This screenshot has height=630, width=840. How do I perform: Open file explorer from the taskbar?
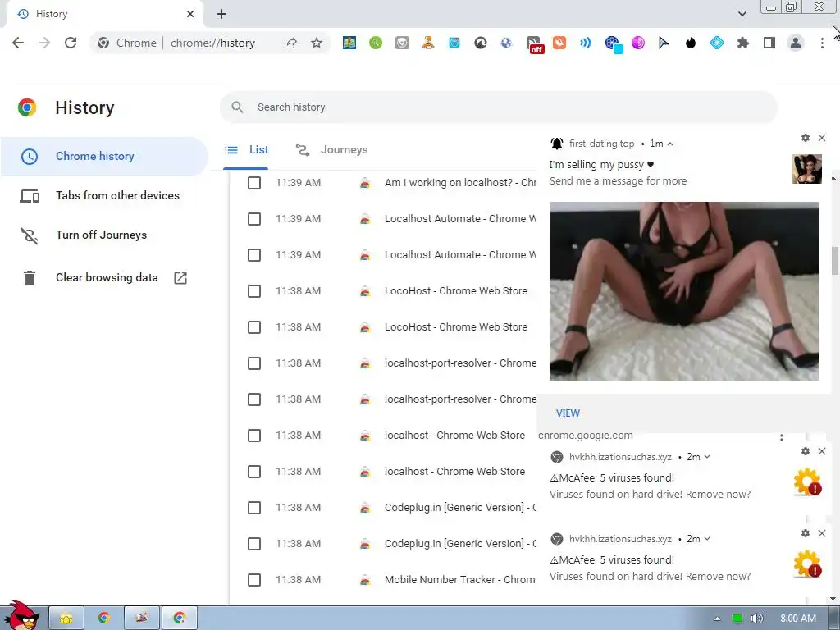[x=66, y=619]
